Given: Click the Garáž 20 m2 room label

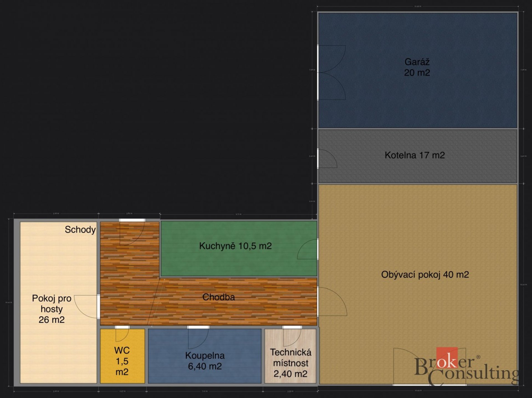Looking at the screenshot, I should pyautogui.click(x=417, y=67).
